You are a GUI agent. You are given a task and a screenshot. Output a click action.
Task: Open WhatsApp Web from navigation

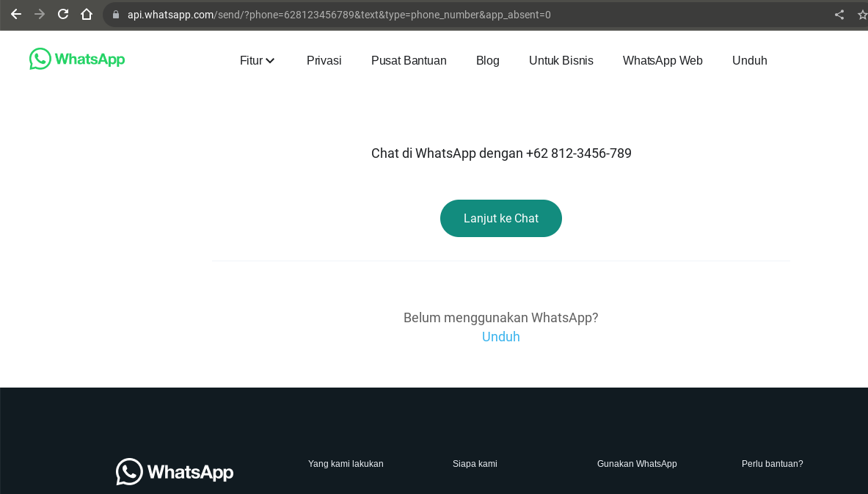tap(662, 60)
